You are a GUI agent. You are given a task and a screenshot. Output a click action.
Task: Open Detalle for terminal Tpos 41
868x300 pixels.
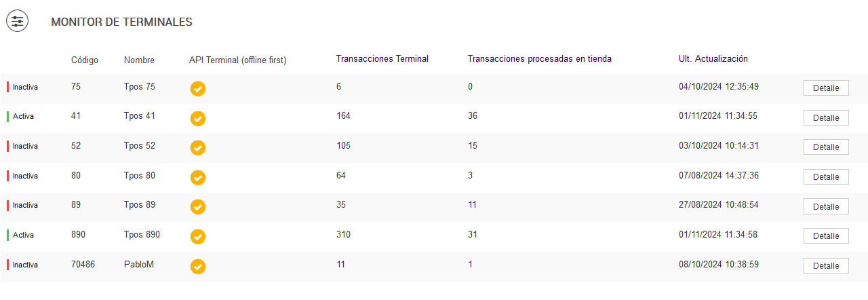pos(825,118)
